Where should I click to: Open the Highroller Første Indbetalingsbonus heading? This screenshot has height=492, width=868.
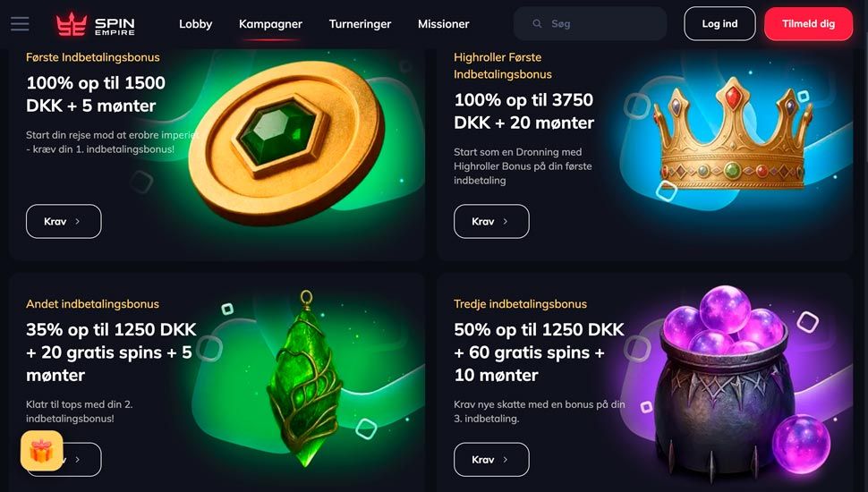(x=503, y=65)
